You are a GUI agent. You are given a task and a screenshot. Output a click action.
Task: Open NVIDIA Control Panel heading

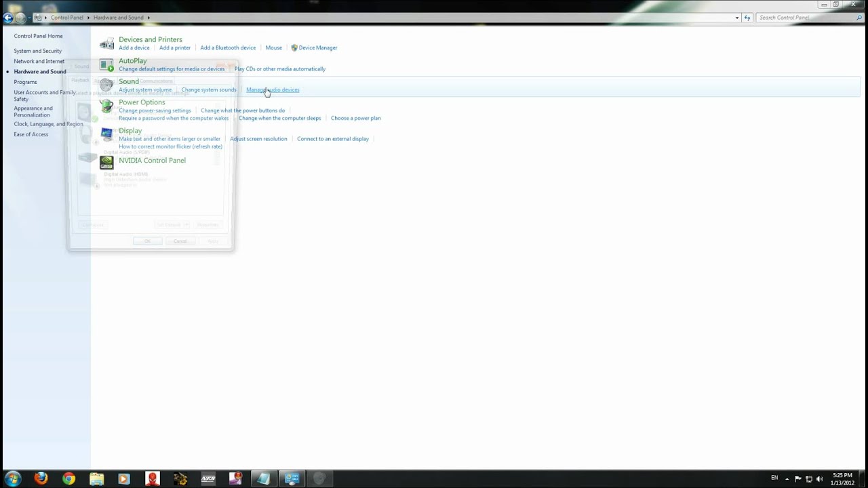(x=152, y=161)
